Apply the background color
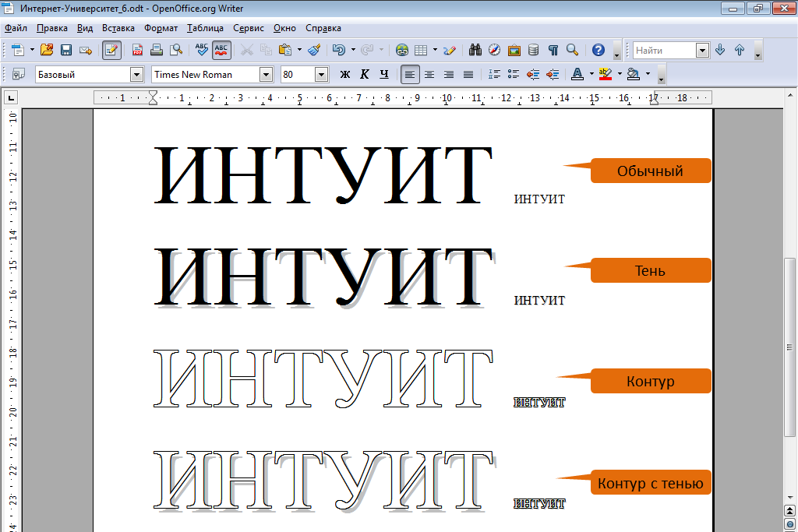This screenshot has height=532, width=798. tap(634, 74)
